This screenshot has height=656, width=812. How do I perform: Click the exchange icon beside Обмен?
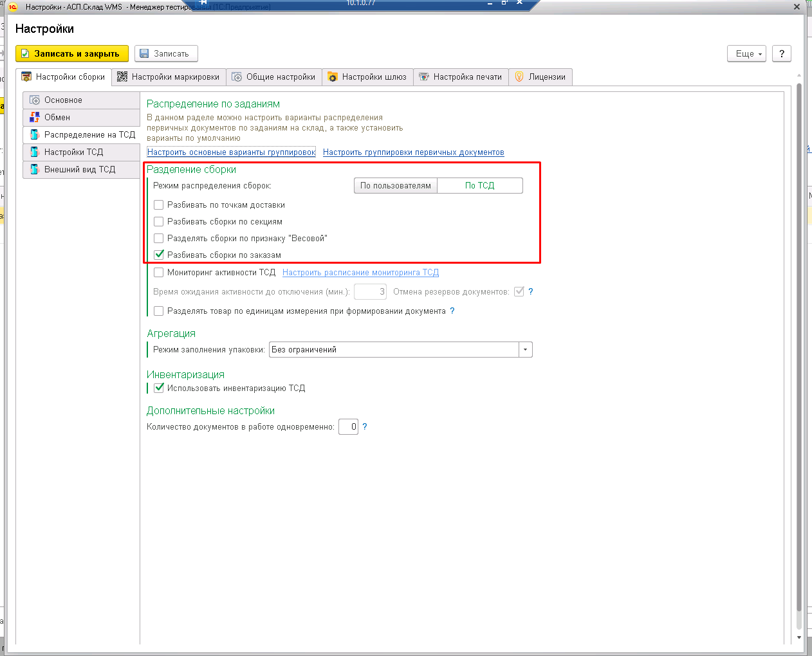(x=35, y=118)
